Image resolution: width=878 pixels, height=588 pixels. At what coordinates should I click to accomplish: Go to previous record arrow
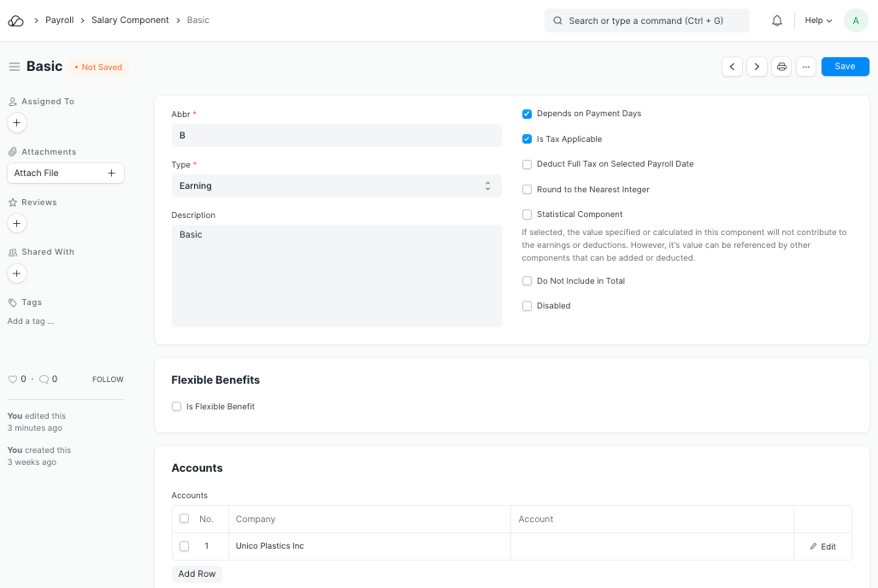[x=732, y=67]
